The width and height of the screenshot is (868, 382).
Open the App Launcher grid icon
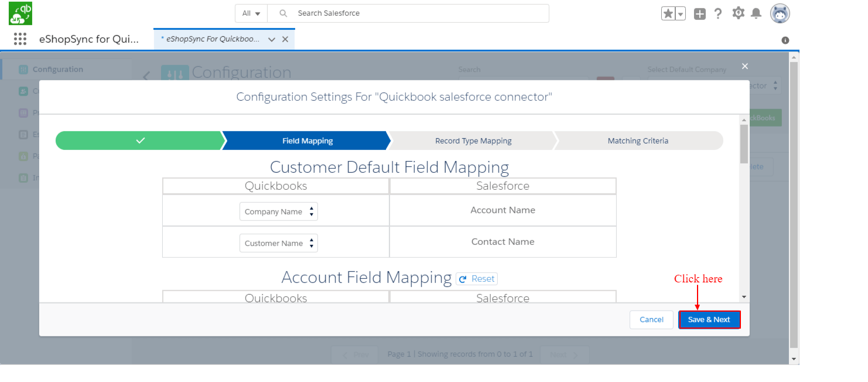(20, 39)
